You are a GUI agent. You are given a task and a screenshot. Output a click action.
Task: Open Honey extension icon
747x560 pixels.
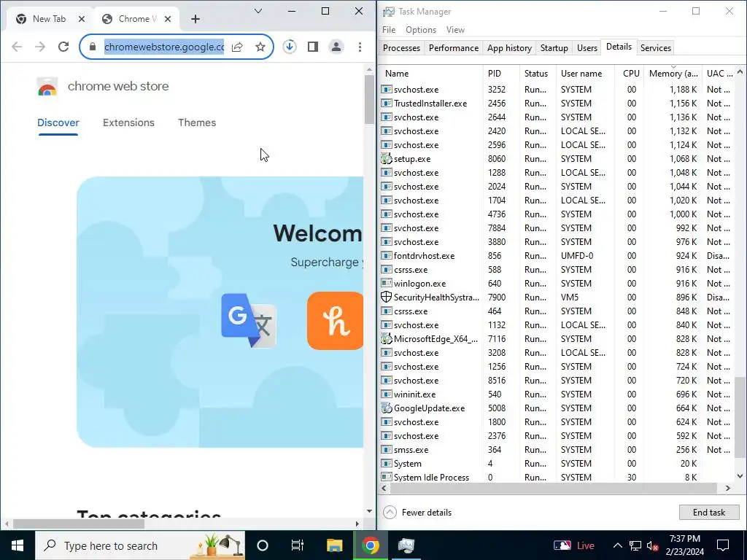[335, 321]
